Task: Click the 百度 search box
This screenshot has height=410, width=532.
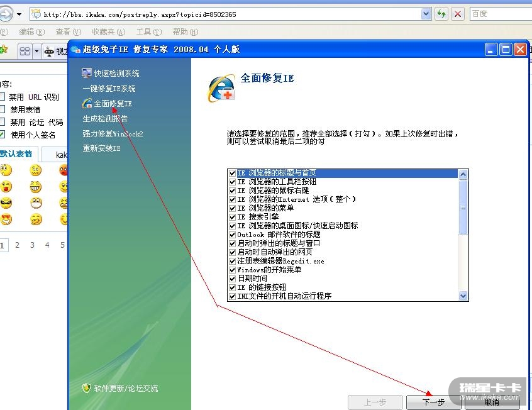Action: pyautogui.click(x=501, y=14)
